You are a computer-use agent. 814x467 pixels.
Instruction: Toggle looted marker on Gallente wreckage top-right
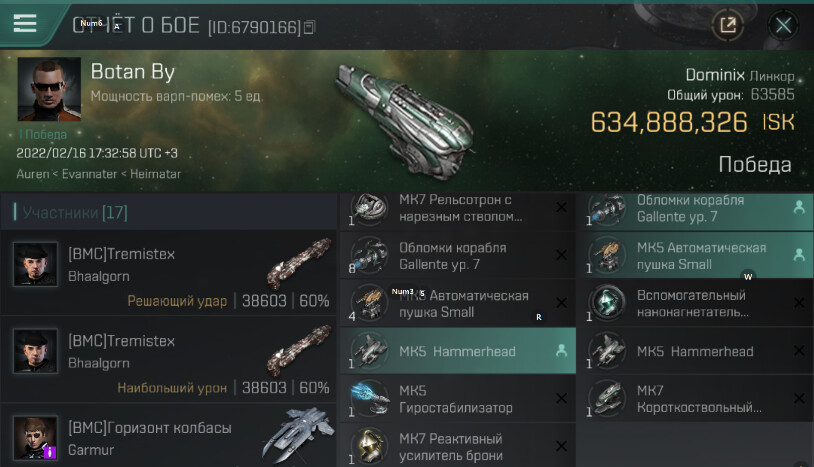(x=799, y=208)
